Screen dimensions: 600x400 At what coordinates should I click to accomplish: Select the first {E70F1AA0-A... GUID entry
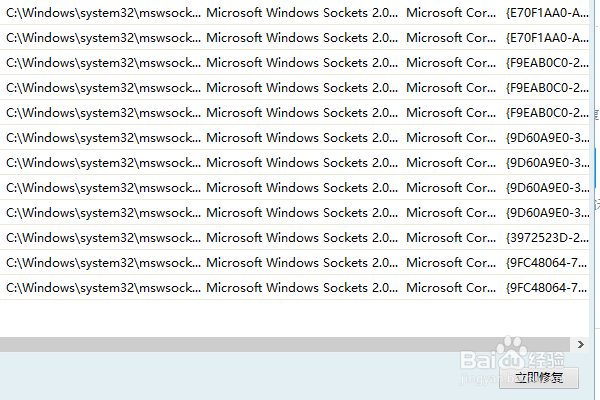(x=546, y=13)
